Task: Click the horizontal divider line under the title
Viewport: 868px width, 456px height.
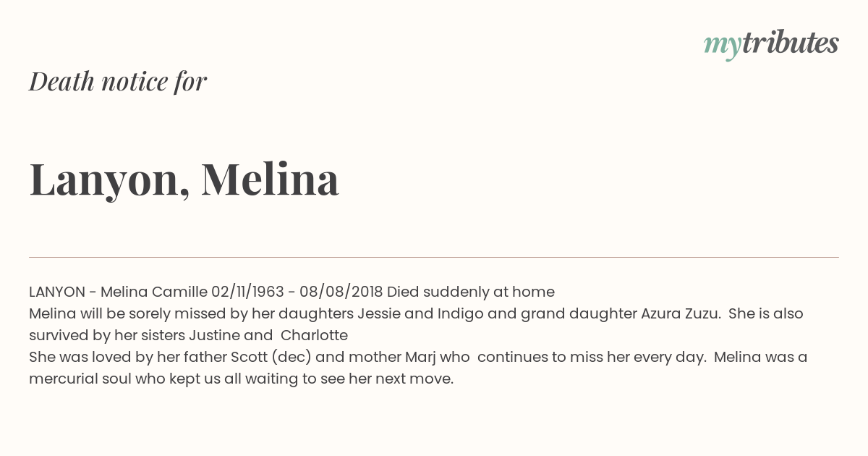Action: [x=434, y=257]
